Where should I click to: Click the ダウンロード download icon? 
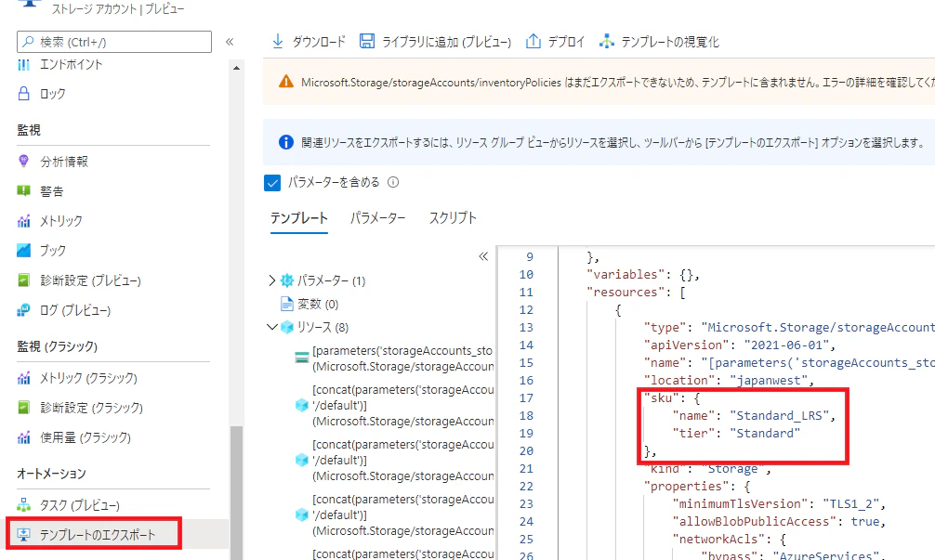click(278, 41)
